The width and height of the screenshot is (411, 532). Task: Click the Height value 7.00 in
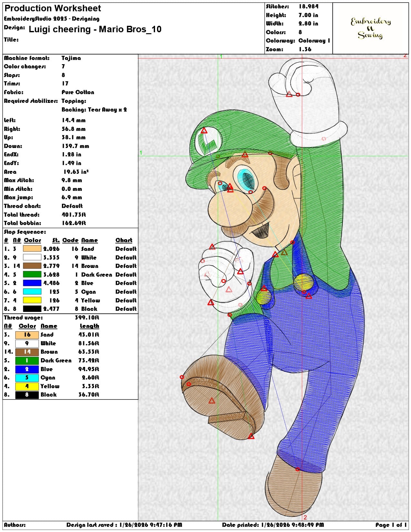click(308, 15)
